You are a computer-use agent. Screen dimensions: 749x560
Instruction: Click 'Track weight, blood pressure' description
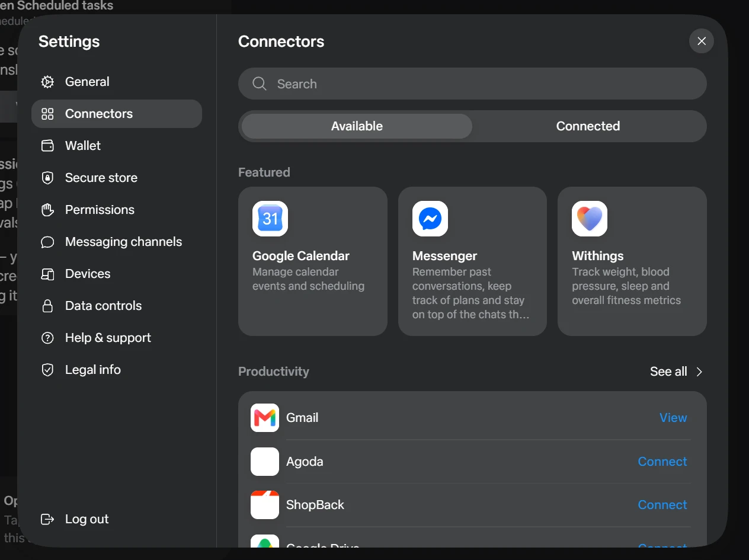tap(626, 286)
